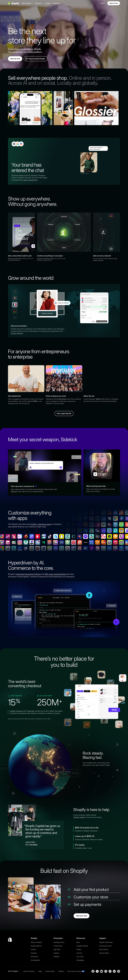Click Pick a plan that fits

point(64,413)
